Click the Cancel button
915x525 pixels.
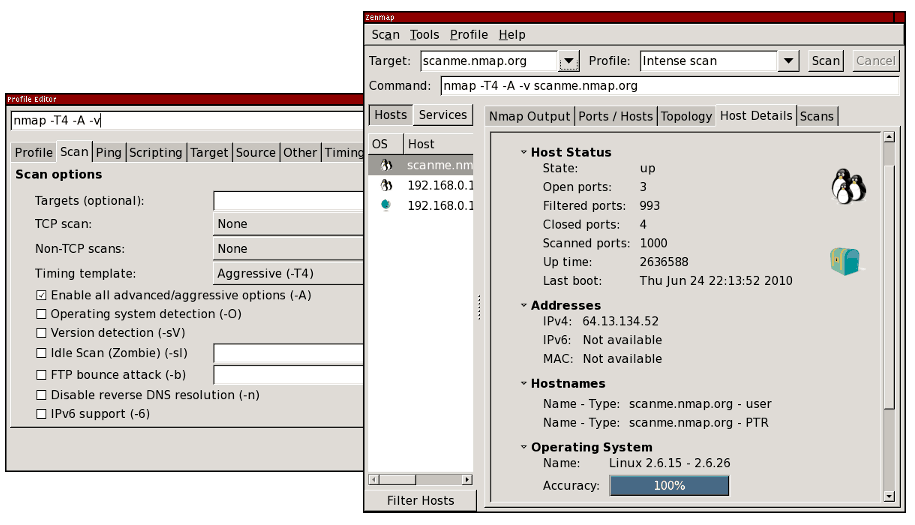click(875, 61)
